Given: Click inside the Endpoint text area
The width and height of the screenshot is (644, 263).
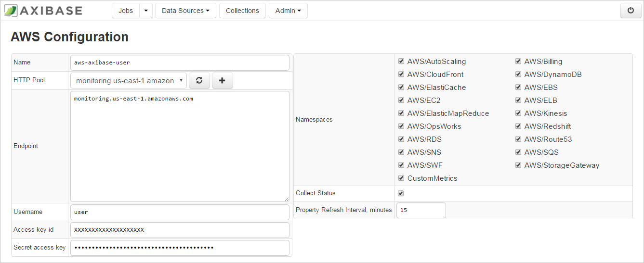Looking at the screenshot, I should pyautogui.click(x=180, y=146).
